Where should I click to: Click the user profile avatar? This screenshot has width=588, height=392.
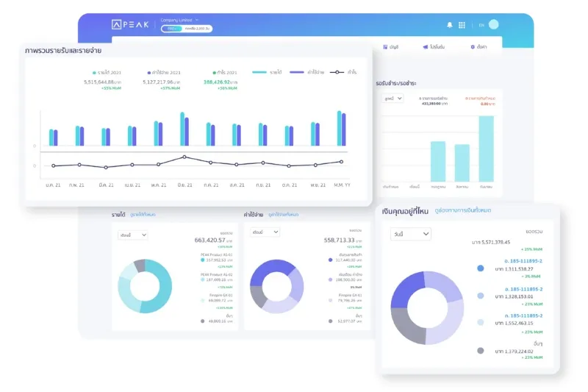tap(493, 24)
